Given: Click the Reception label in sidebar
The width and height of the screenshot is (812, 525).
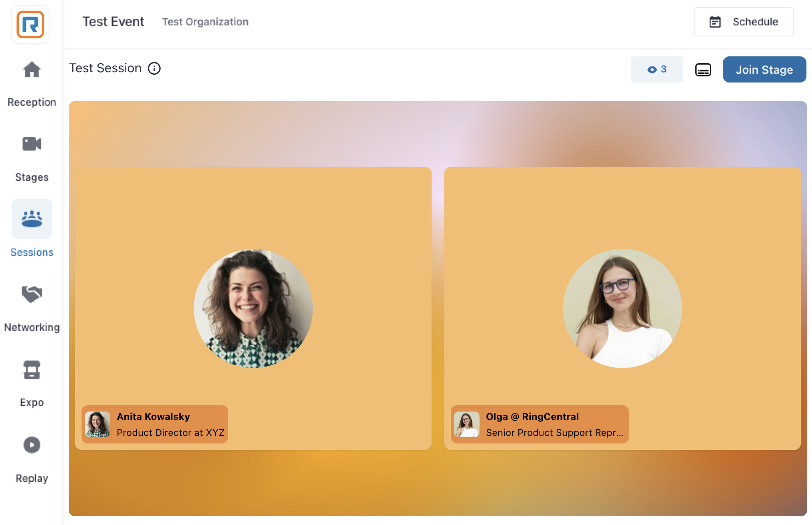Looking at the screenshot, I should tap(32, 102).
